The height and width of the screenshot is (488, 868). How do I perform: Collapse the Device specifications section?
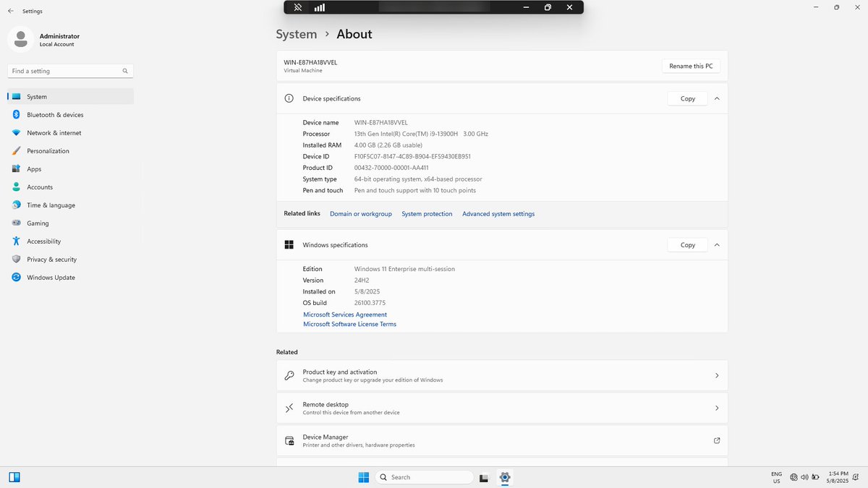coord(717,98)
